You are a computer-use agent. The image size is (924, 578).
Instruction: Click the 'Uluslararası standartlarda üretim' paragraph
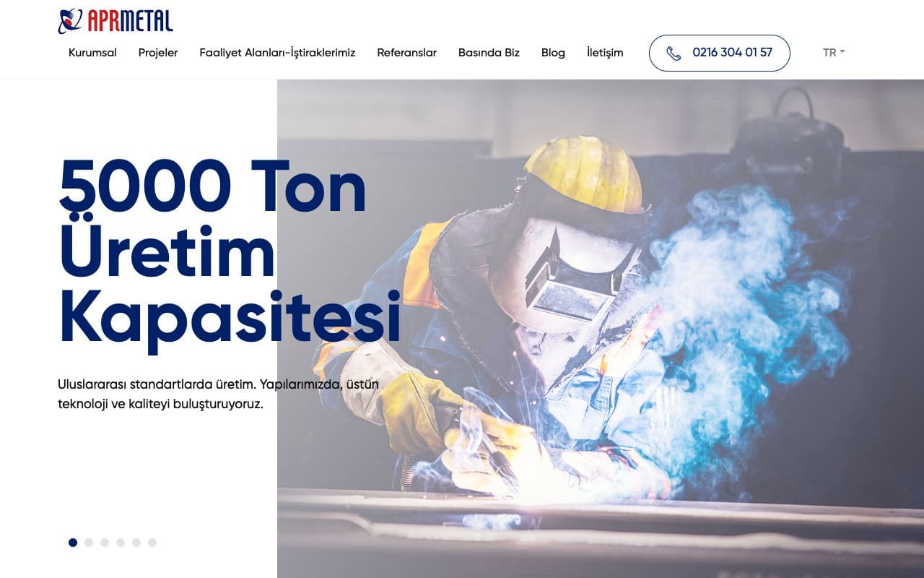click(x=218, y=394)
